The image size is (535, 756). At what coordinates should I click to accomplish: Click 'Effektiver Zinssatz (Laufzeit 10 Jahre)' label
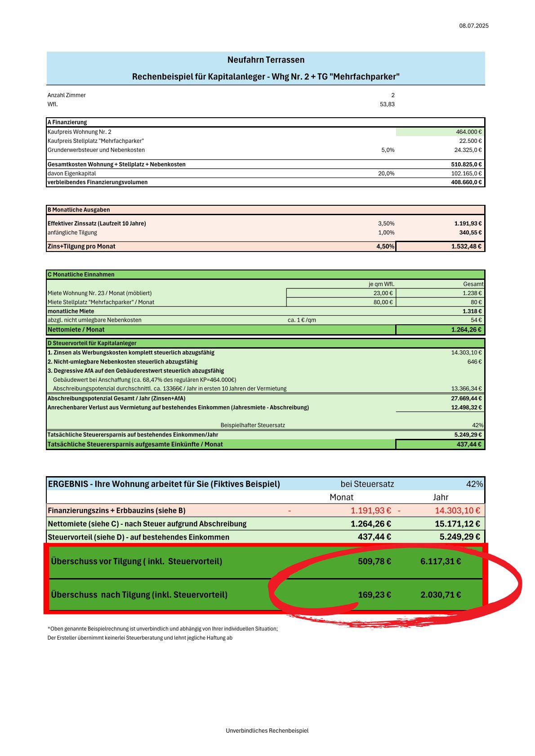tap(97, 223)
